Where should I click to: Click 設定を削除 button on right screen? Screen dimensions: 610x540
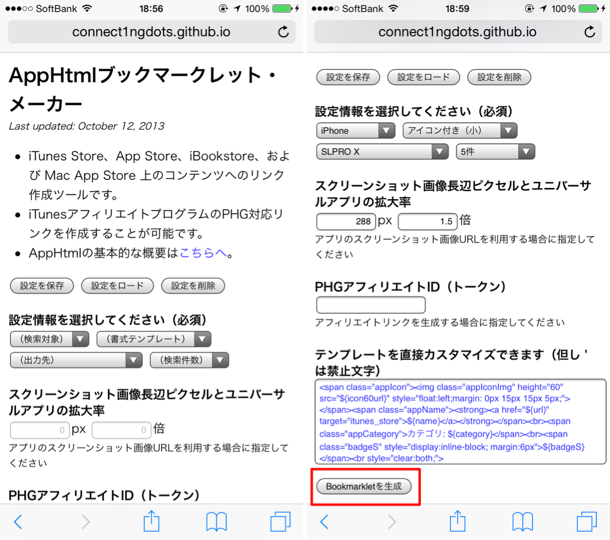point(499,77)
